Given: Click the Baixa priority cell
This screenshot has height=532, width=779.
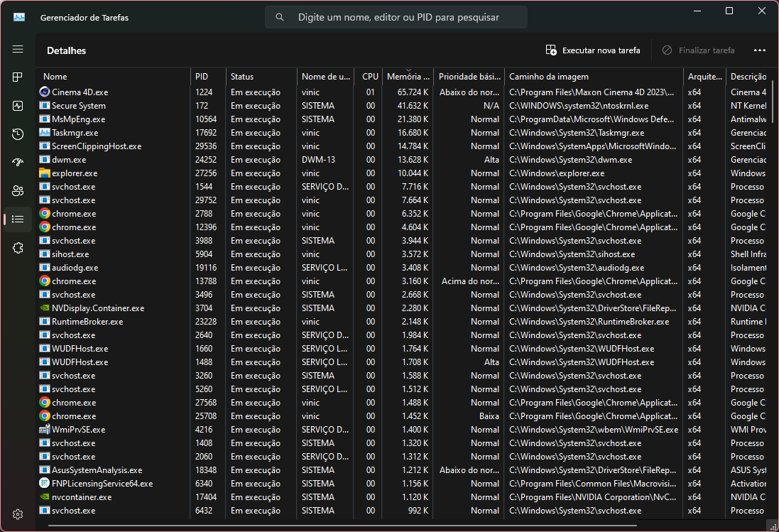Looking at the screenshot, I should click(x=489, y=416).
